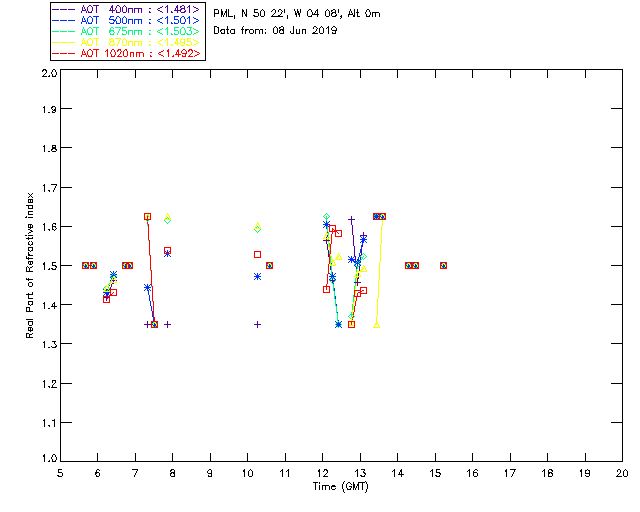Click the x-axis tick label 17

(510, 473)
